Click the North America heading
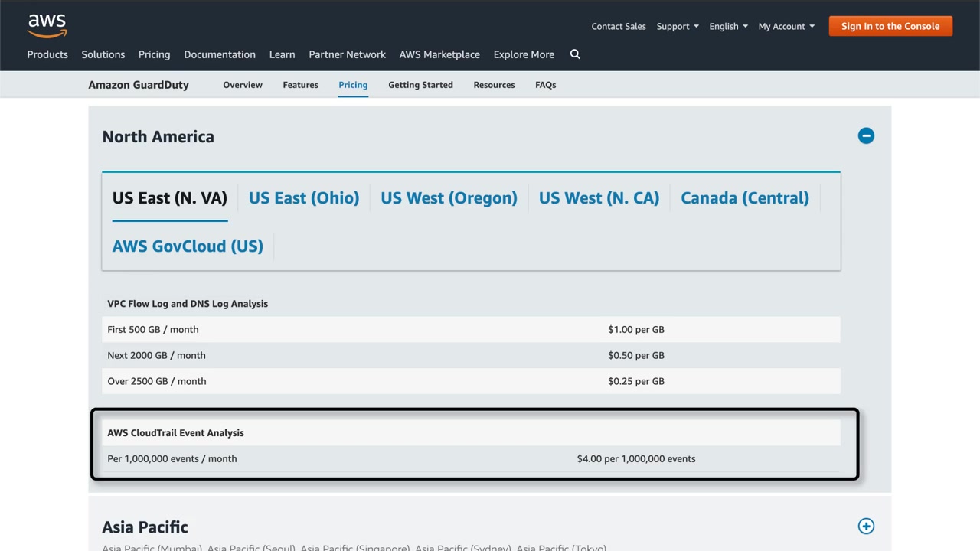 158,137
